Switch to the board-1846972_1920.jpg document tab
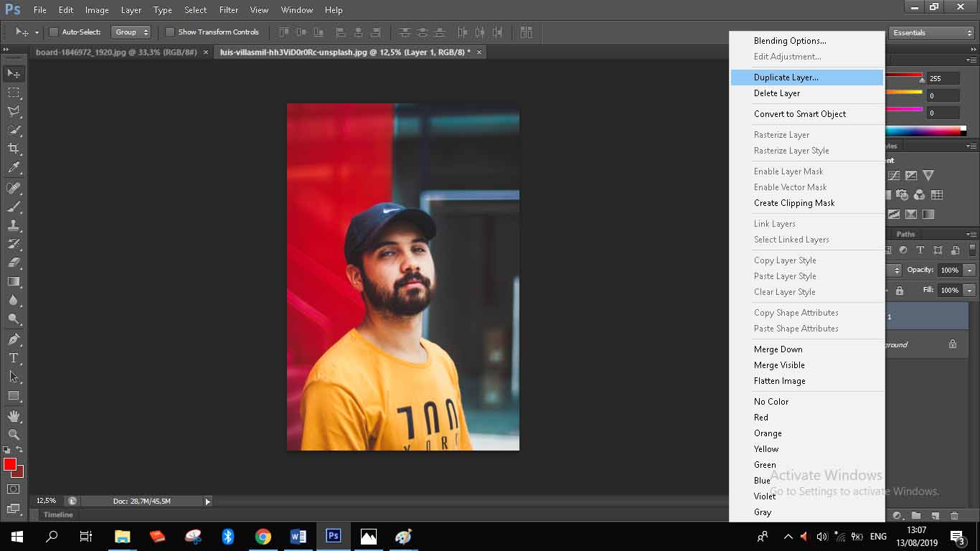This screenshot has height=551, width=980. 116,52
